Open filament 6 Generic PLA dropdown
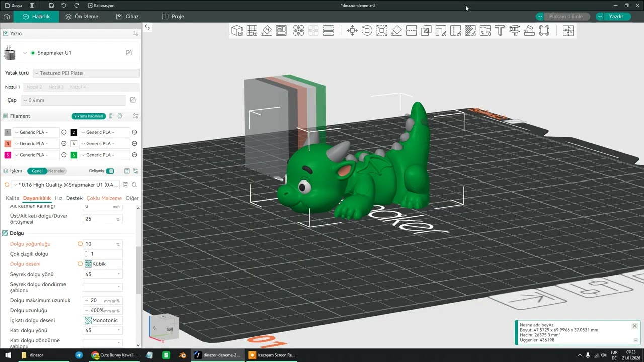The image size is (644, 362). tap(104, 155)
